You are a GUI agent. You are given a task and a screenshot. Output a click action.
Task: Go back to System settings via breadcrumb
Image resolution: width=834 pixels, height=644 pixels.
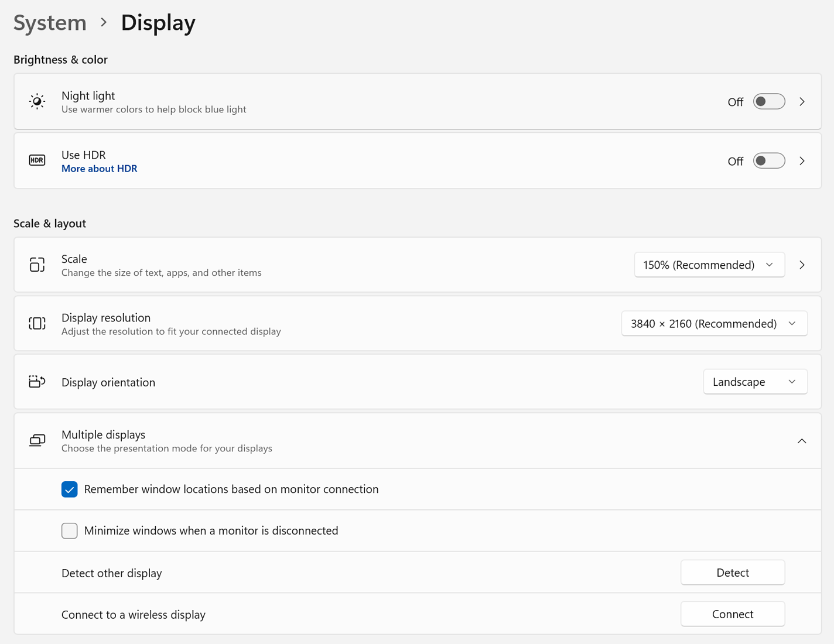pyautogui.click(x=50, y=22)
